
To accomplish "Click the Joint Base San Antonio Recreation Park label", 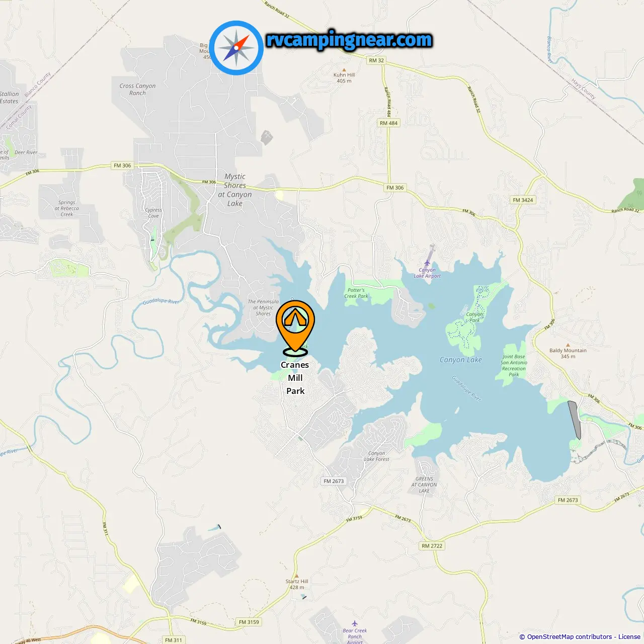I will click(x=514, y=366).
